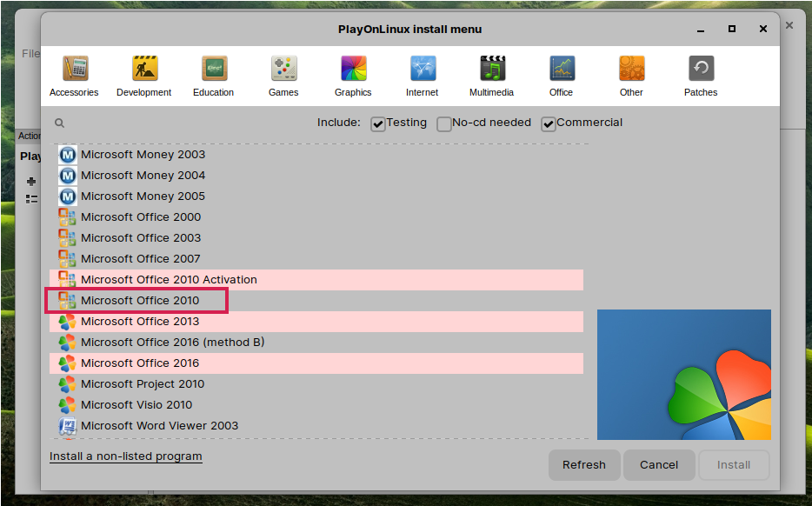This screenshot has width=812, height=506.
Task: Open File menu in background window
Action: pyautogui.click(x=30, y=54)
